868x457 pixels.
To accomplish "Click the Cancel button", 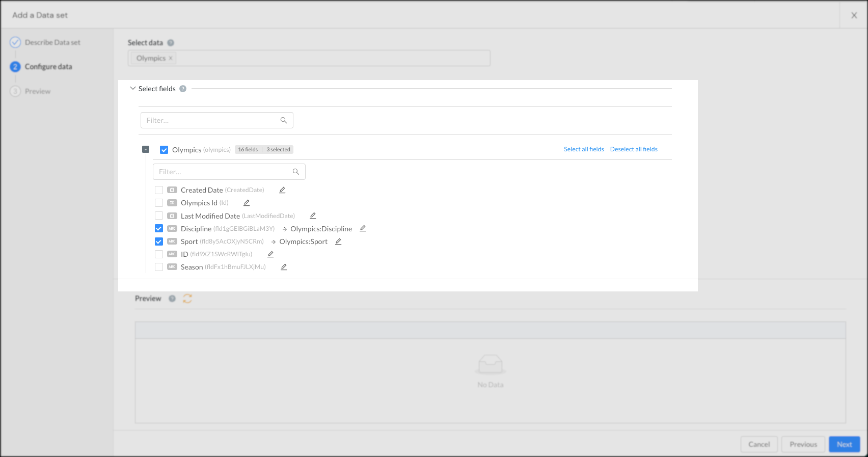I will pyautogui.click(x=759, y=444).
